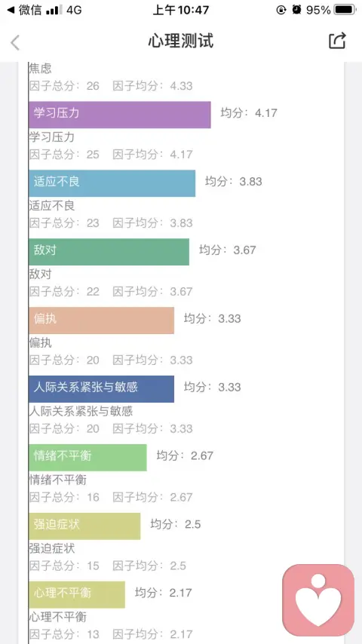This screenshot has height=644, width=362.
Task: Select the dark blue 人际关系紧张与敏感 bar
Action: [102, 389]
